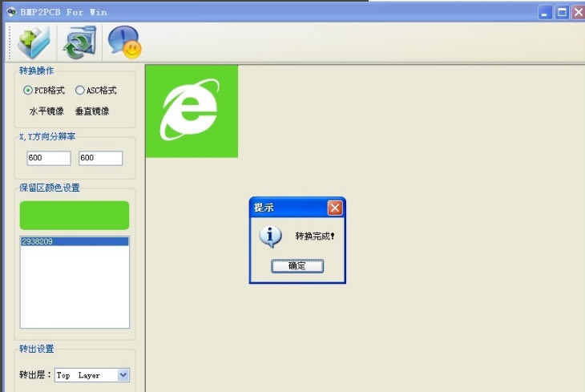The image size is (585, 392).
Task: Close the 提示 dialog with the red X
Action: [335, 208]
